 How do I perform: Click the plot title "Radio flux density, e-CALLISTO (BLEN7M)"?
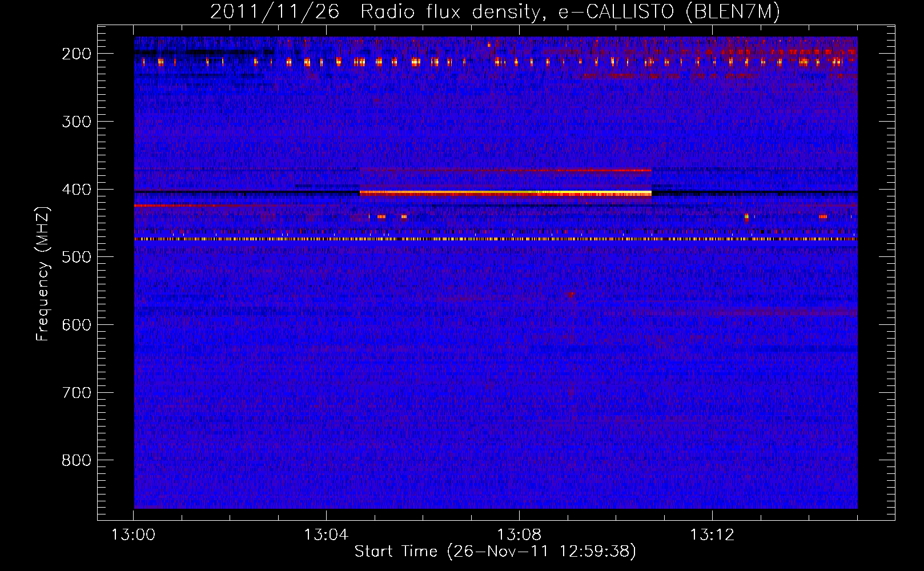pyautogui.click(x=570, y=12)
